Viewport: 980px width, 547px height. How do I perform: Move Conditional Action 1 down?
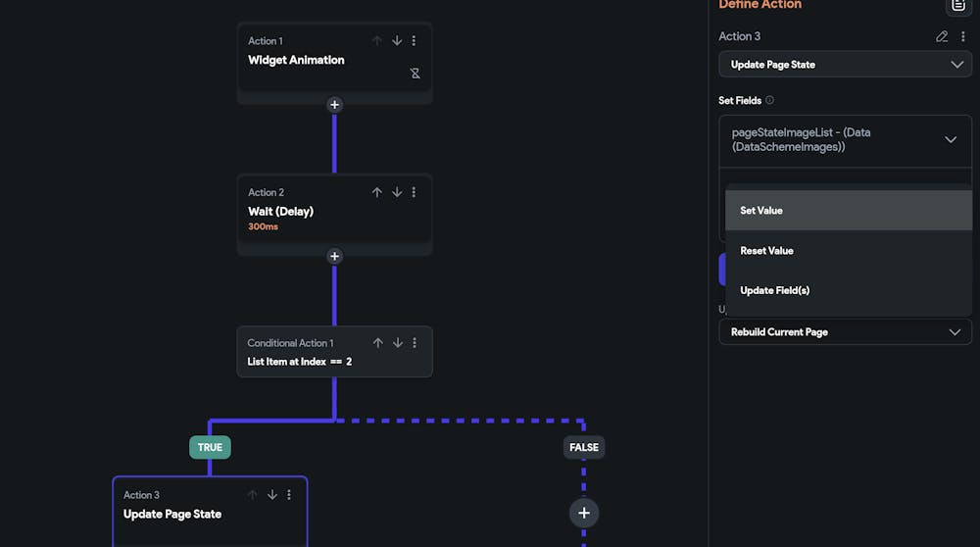click(x=398, y=343)
